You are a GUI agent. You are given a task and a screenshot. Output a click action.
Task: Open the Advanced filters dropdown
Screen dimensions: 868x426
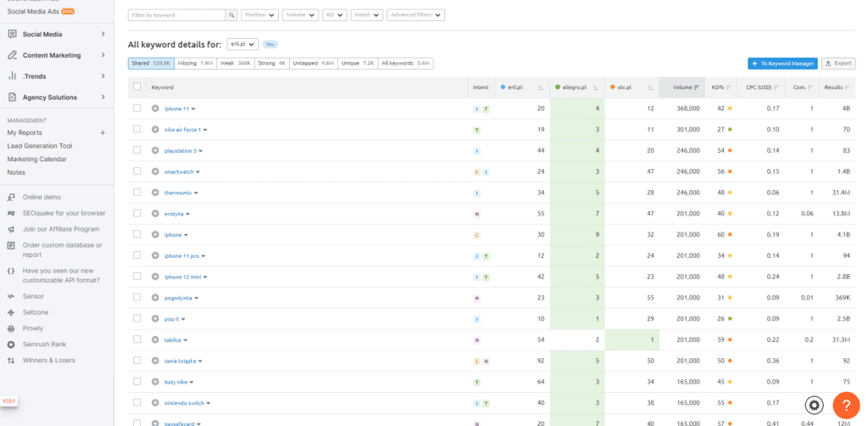click(415, 15)
